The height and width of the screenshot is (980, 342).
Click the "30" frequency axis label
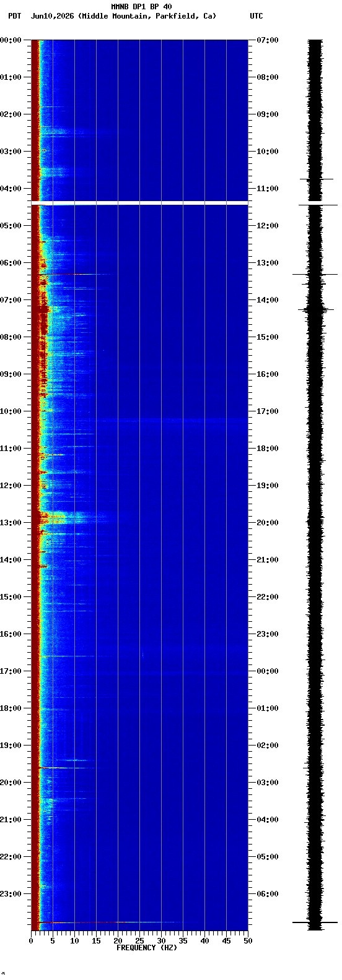point(161,941)
